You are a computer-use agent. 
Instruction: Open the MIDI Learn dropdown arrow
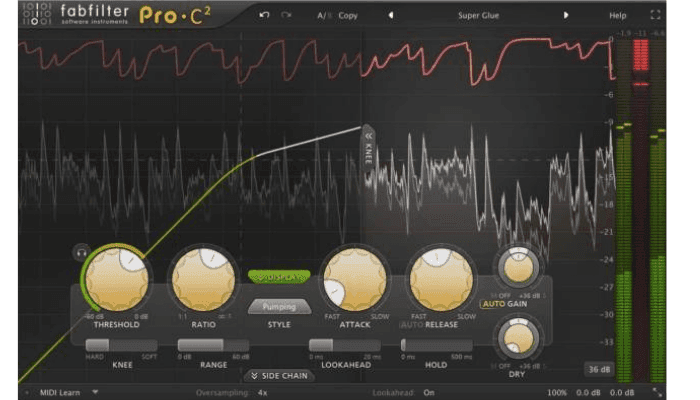pyautogui.click(x=95, y=392)
